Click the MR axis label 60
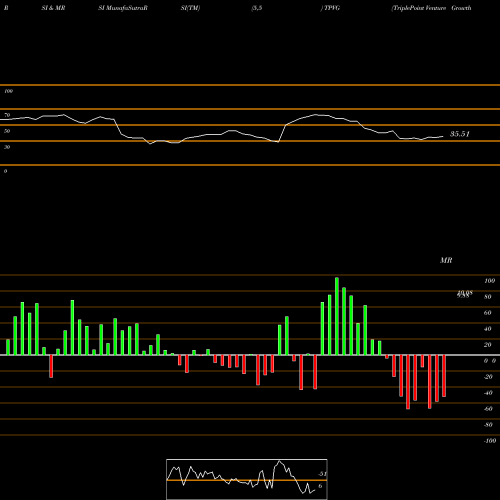The image size is (500, 500). (x=488, y=313)
